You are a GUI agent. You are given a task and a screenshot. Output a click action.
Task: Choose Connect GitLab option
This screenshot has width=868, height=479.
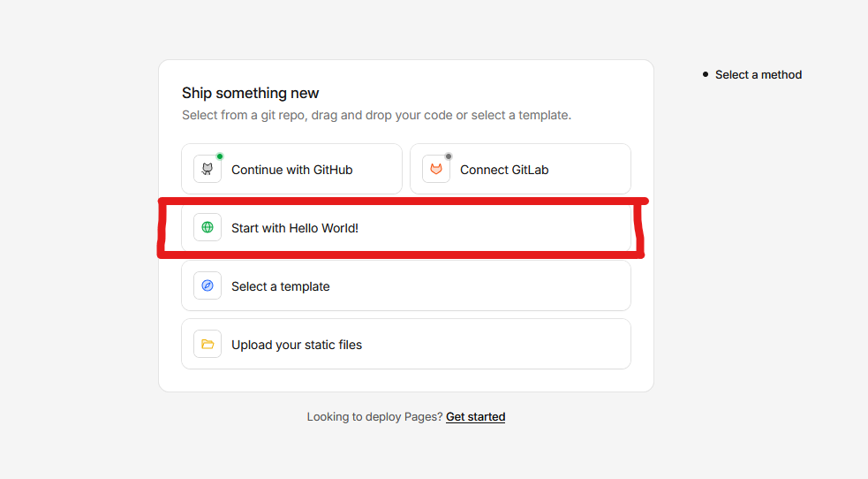(504, 170)
